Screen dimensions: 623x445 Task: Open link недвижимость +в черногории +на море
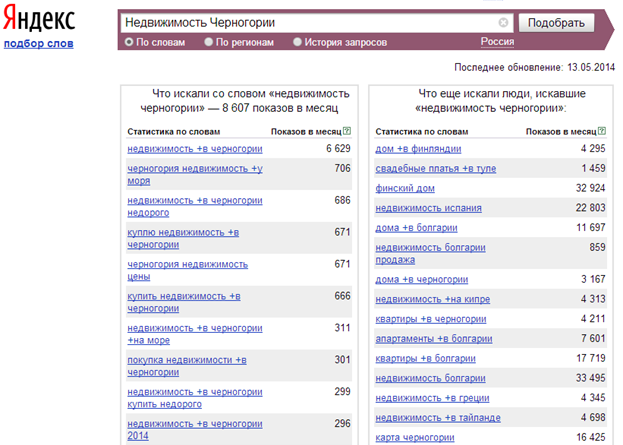pos(195,334)
